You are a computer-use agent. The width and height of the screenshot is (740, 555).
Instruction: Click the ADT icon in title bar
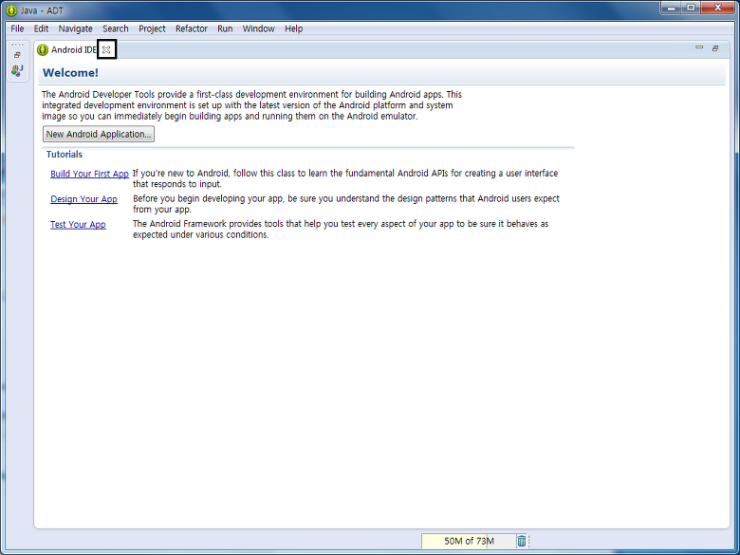tap(11, 10)
